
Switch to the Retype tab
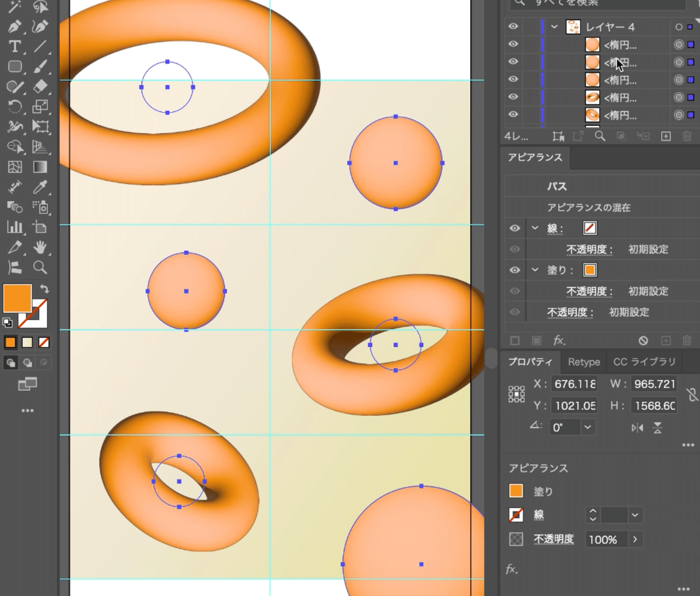(583, 362)
